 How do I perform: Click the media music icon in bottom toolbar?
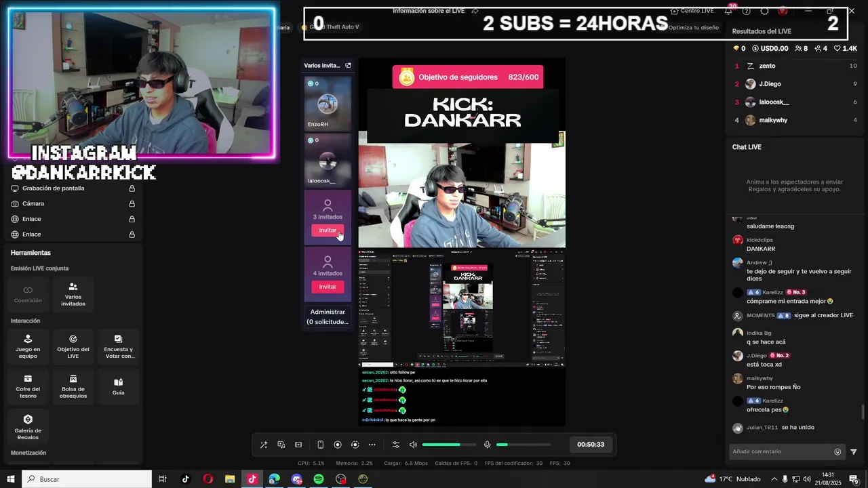(x=281, y=445)
